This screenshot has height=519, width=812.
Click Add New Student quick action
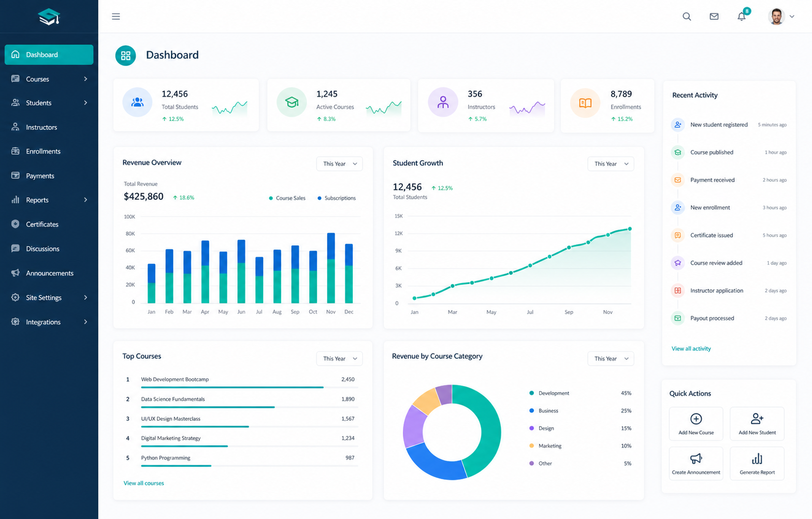pos(757,424)
